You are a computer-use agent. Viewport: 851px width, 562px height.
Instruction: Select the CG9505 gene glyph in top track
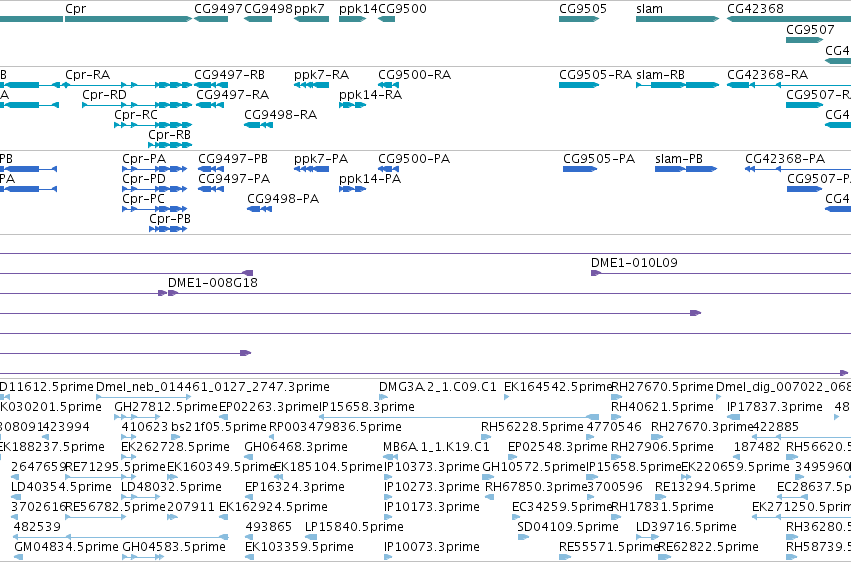579,19
